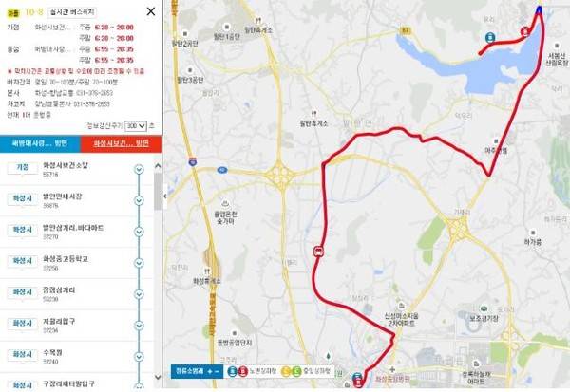Click the red bus stop marker near lake
Viewport: 570px width, 392px height.
click(524, 31)
